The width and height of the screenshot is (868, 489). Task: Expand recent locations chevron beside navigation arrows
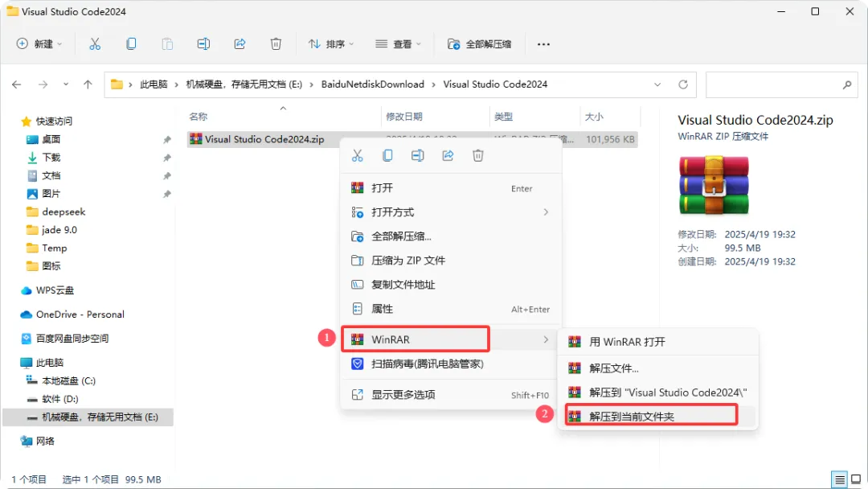tap(66, 84)
